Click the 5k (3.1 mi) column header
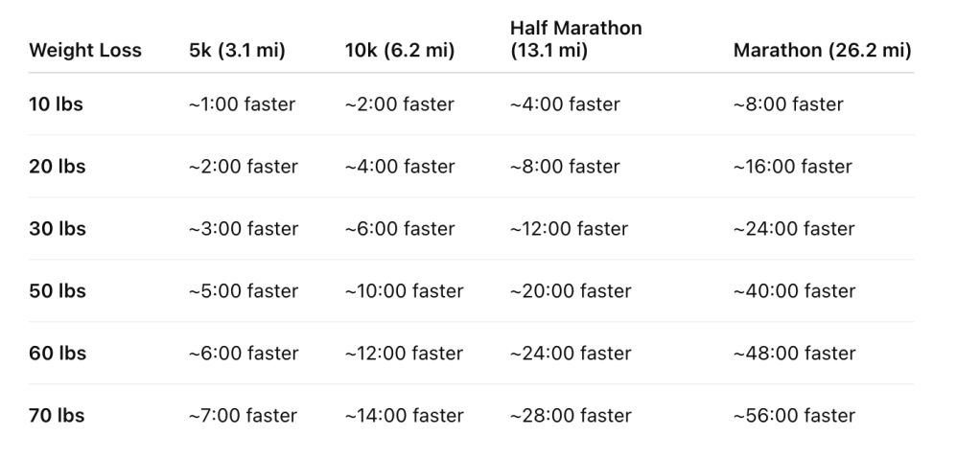980x458 pixels. (x=237, y=51)
